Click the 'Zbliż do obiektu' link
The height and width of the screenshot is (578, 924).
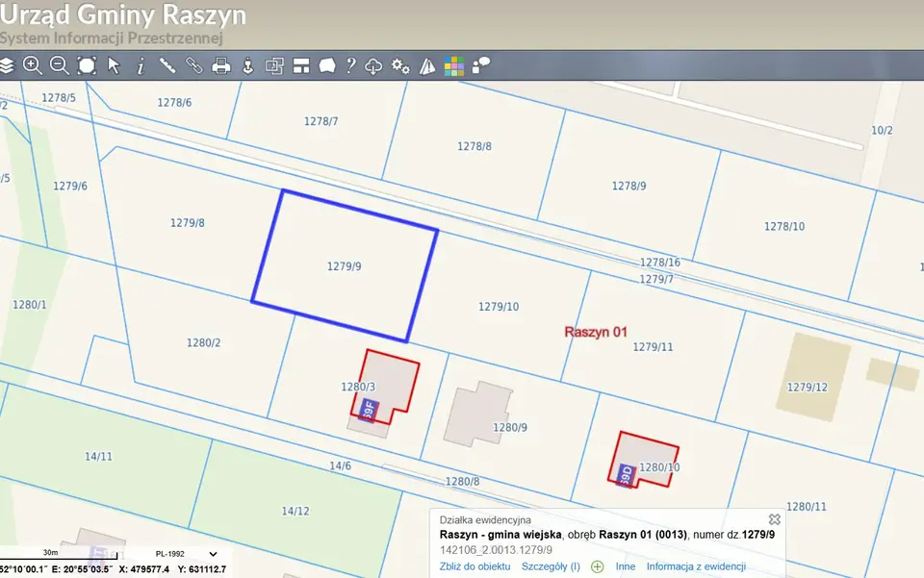pos(475,566)
